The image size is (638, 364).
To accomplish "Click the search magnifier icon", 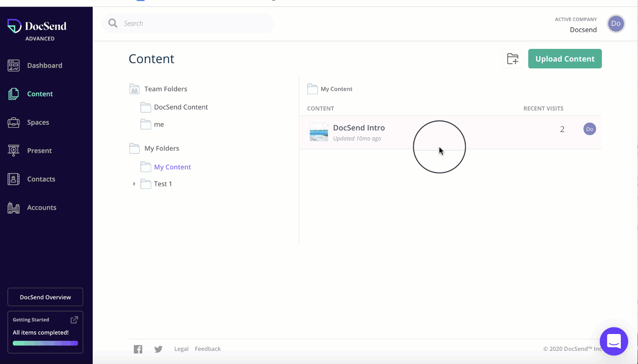I will pos(113,23).
